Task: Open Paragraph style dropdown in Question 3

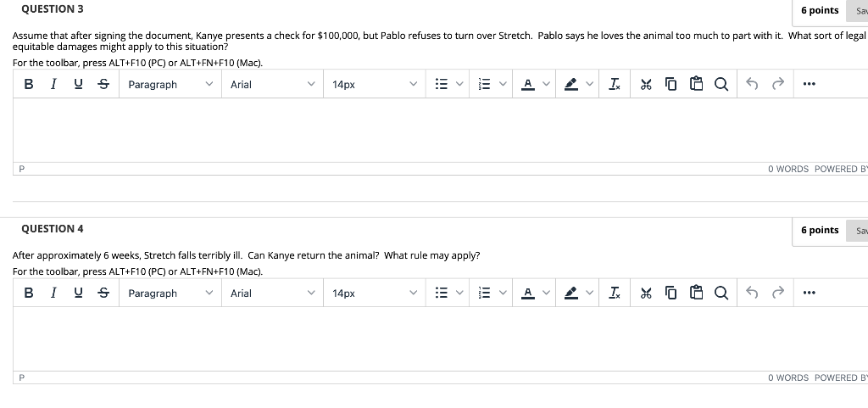Action: pyautogui.click(x=170, y=84)
